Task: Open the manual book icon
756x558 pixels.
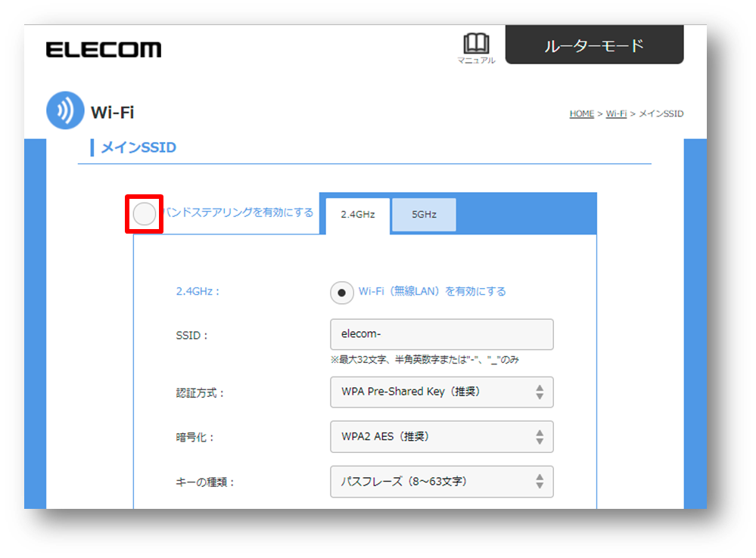Action: (476, 43)
